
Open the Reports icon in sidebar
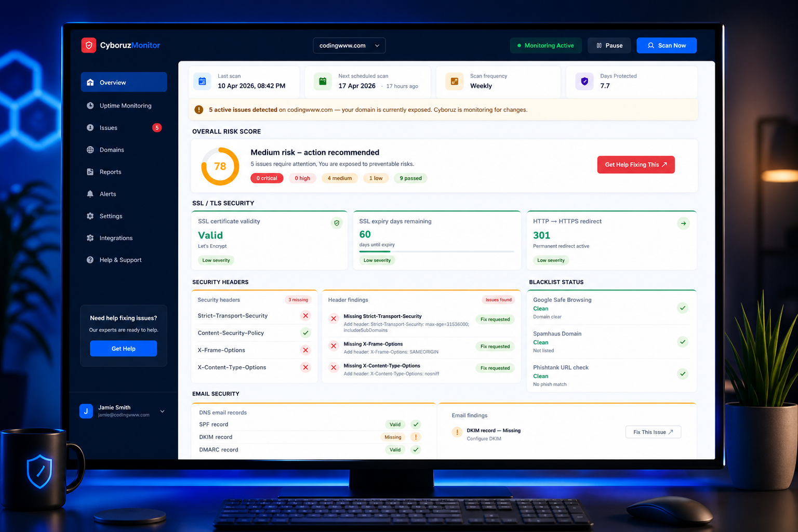pyautogui.click(x=90, y=171)
